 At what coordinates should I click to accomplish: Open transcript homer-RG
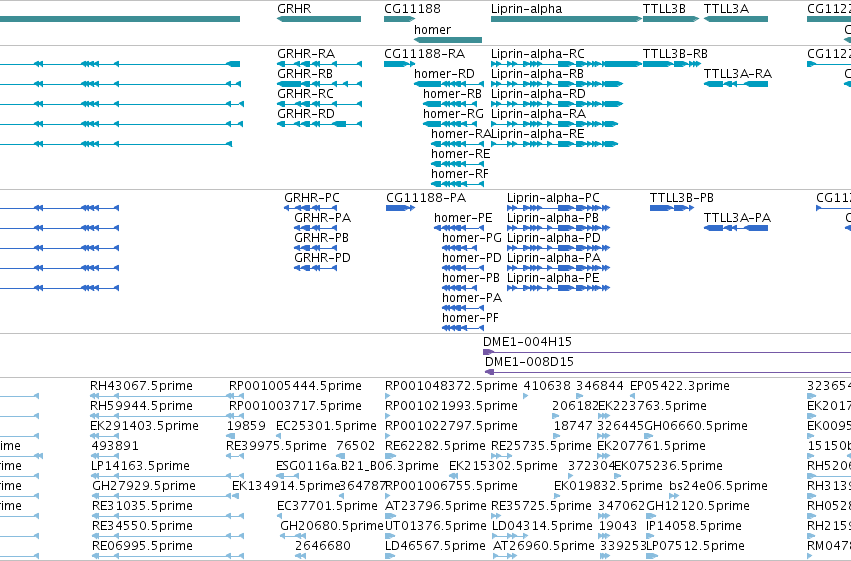(453, 114)
